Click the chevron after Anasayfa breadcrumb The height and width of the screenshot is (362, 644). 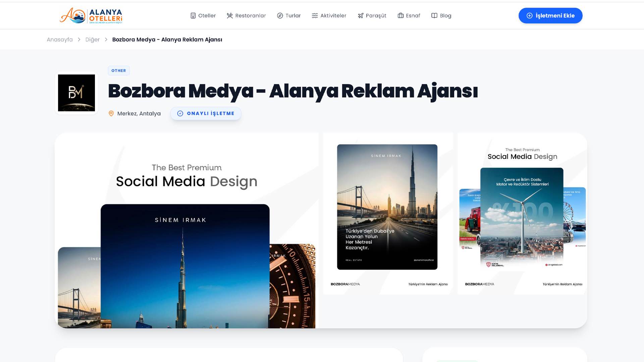[x=79, y=40]
